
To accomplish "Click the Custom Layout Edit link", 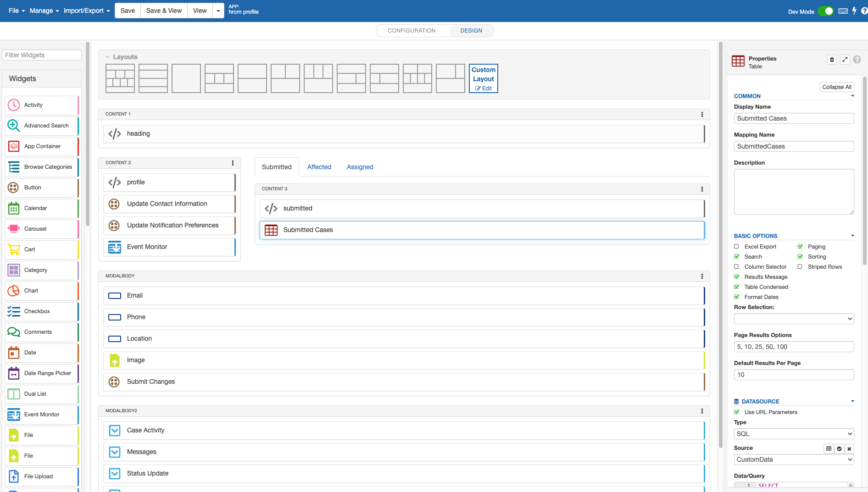I will coord(484,88).
